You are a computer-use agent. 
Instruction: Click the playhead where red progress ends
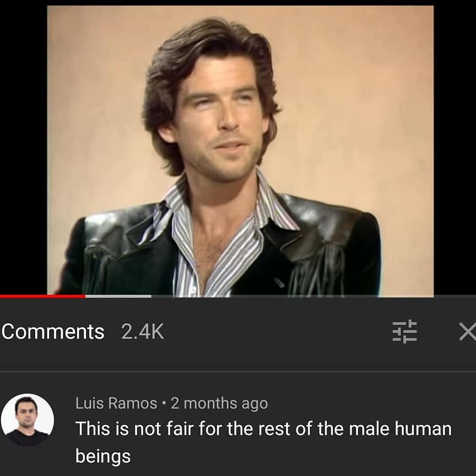tap(86, 297)
